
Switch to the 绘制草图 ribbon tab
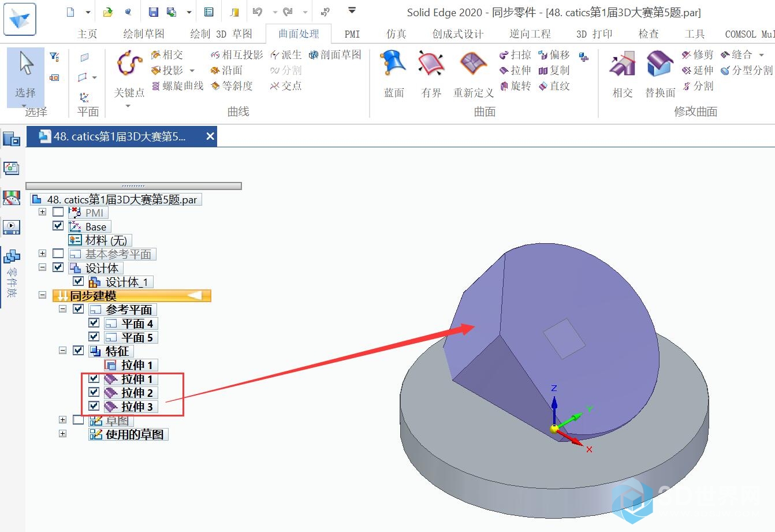click(144, 34)
